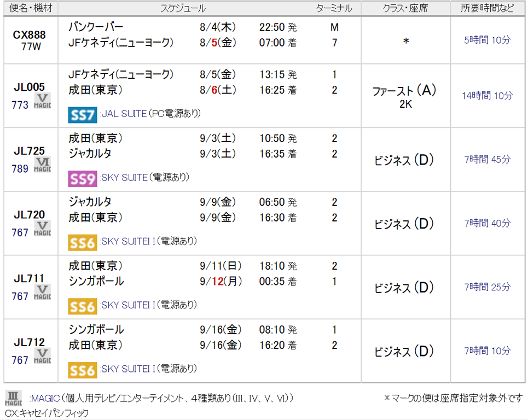The height and width of the screenshot is (420, 528).
Task: Click the CX:キャセイパシフィック footnote
Action: tap(47, 413)
